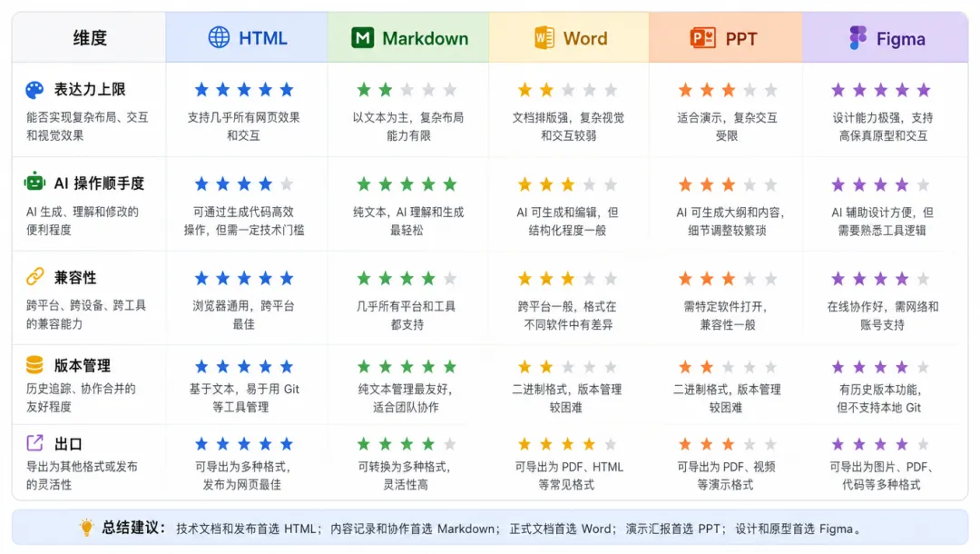Image resolution: width=980 pixels, height=554 pixels.
Task: Click the PPT star rating in 版本管理 row
Action: (x=728, y=366)
